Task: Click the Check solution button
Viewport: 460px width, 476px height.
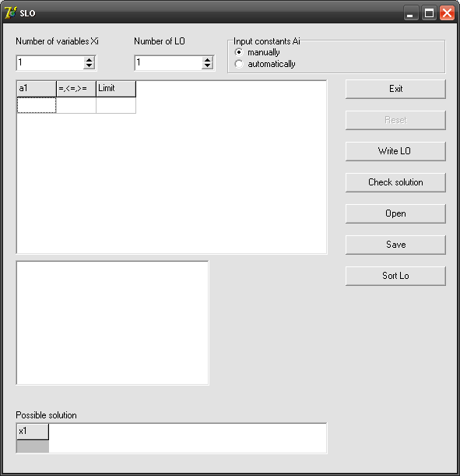Action: pyautogui.click(x=395, y=182)
